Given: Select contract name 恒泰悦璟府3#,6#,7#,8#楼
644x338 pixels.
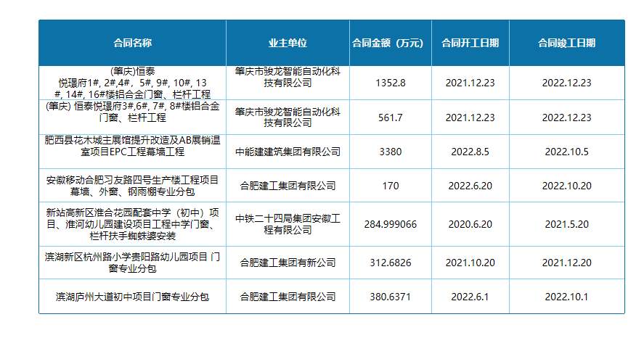Looking at the screenshot, I should pos(133,112).
